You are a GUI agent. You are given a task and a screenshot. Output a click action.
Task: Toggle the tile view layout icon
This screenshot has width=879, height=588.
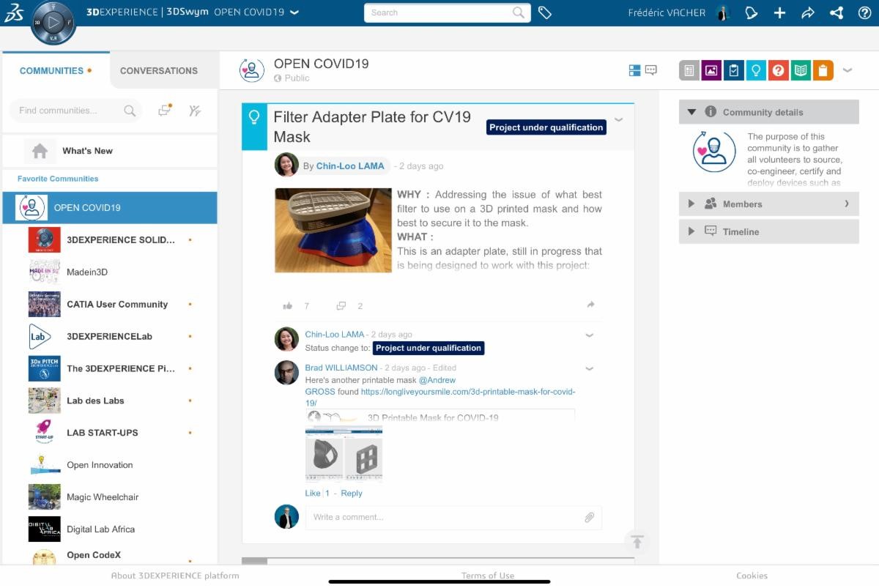(634, 70)
